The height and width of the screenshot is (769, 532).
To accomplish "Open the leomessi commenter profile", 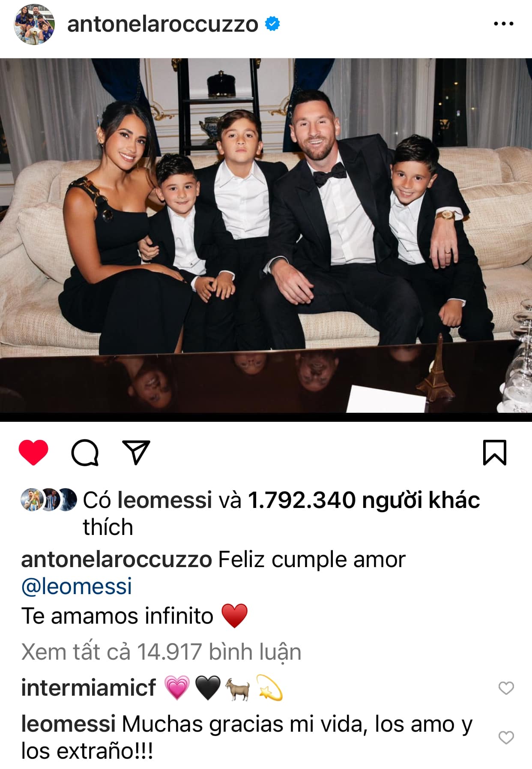I will [69, 724].
